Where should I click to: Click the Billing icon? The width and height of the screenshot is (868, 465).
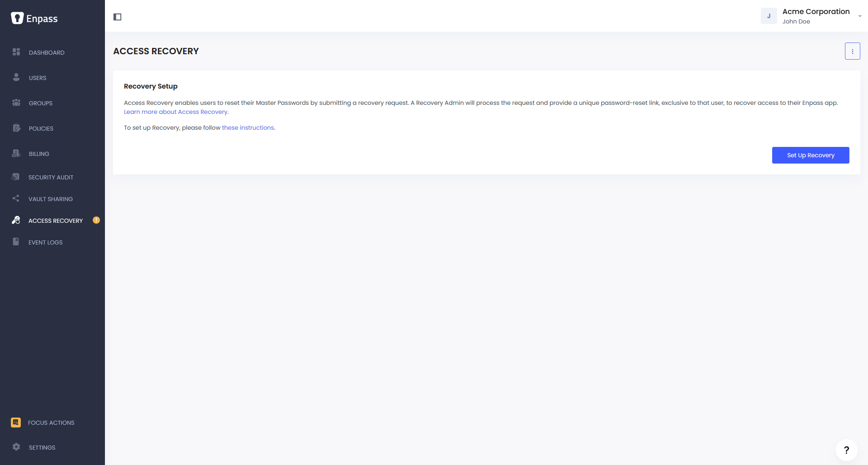pyautogui.click(x=16, y=153)
